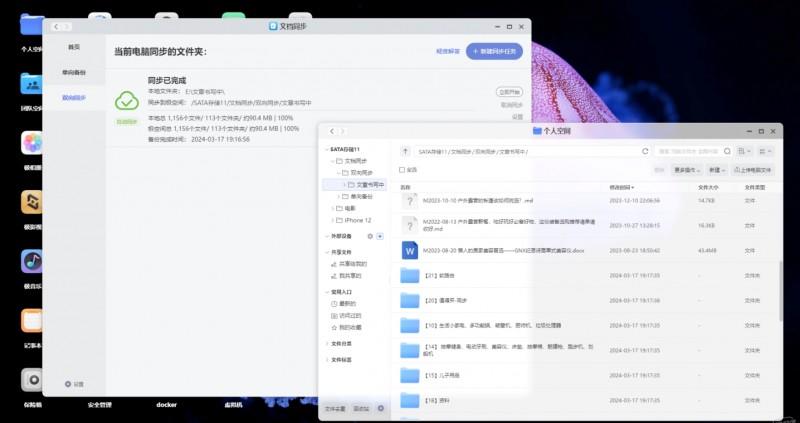Go back in the 个人空间 window

332,131
